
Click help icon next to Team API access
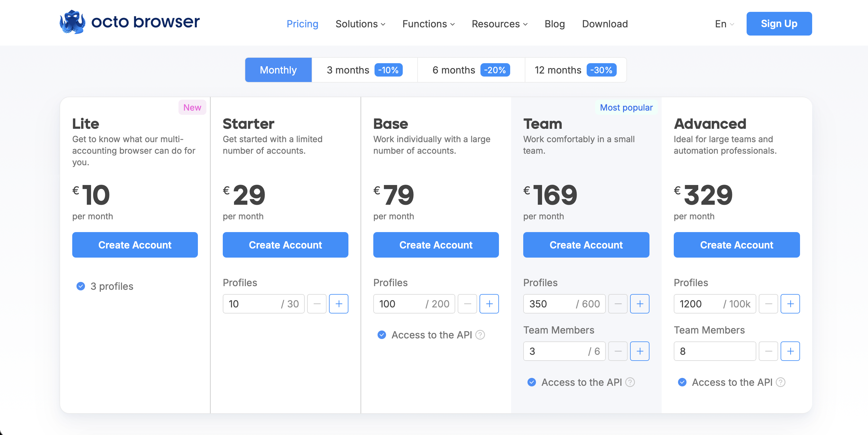coord(630,382)
